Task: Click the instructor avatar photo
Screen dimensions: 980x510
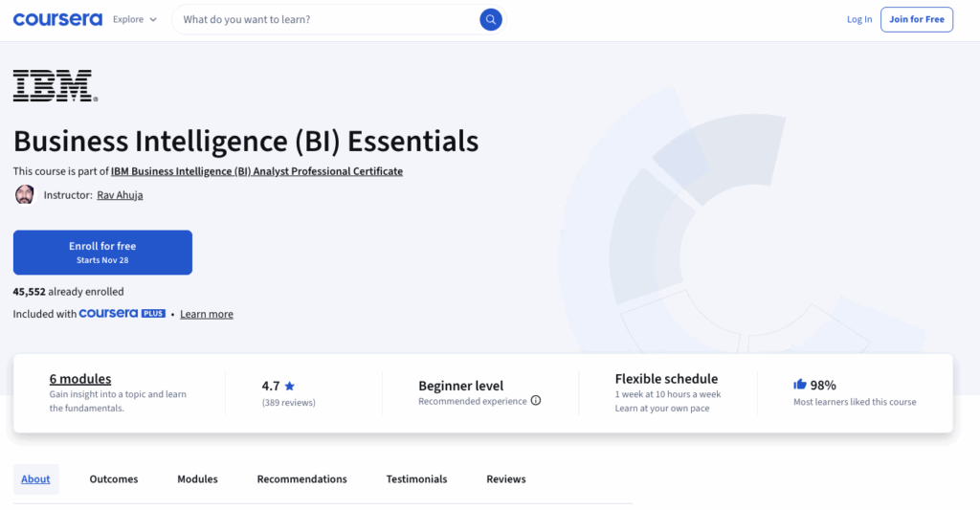Action: [24, 195]
